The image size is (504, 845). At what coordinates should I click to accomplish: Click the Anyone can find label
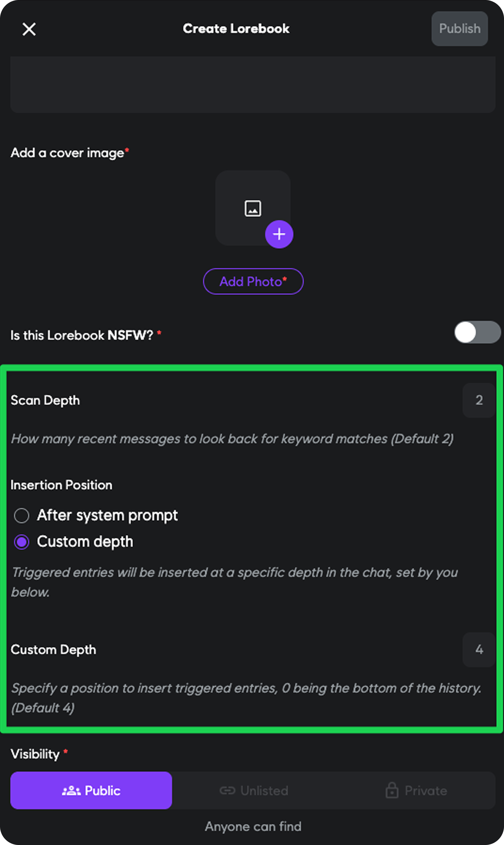pyautogui.click(x=253, y=826)
